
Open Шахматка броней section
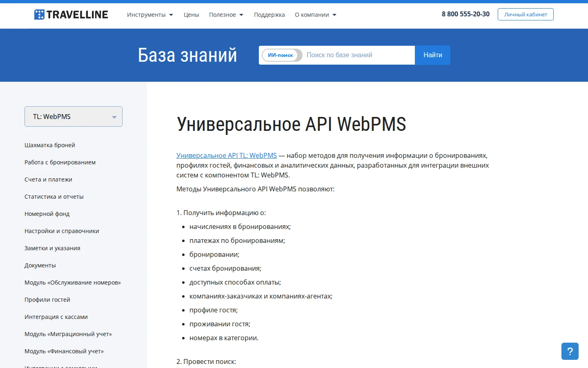point(50,145)
